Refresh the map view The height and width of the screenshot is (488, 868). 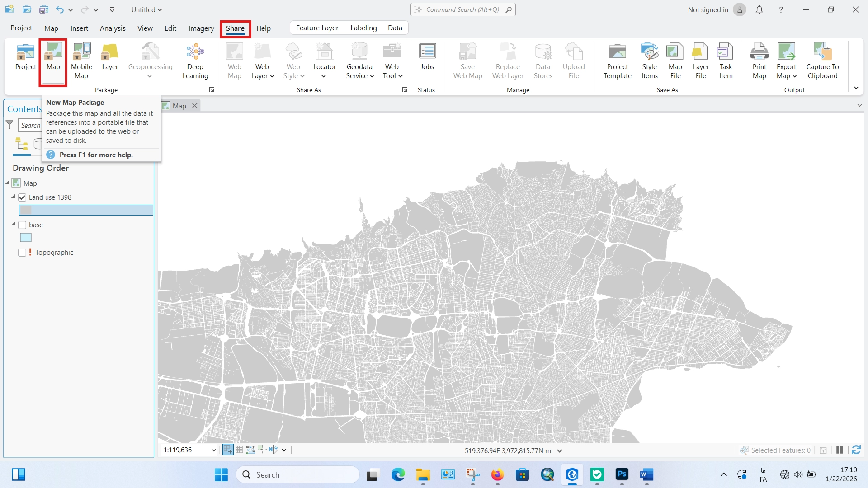click(856, 450)
